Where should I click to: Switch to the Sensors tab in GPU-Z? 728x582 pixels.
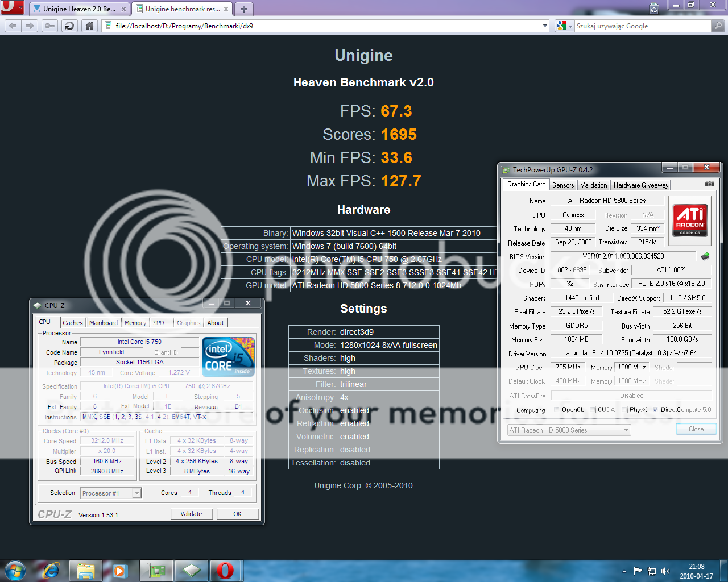tap(563, 185)
